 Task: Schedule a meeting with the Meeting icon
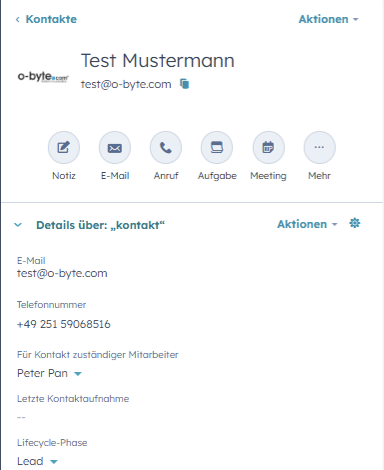tap(268, 147)
